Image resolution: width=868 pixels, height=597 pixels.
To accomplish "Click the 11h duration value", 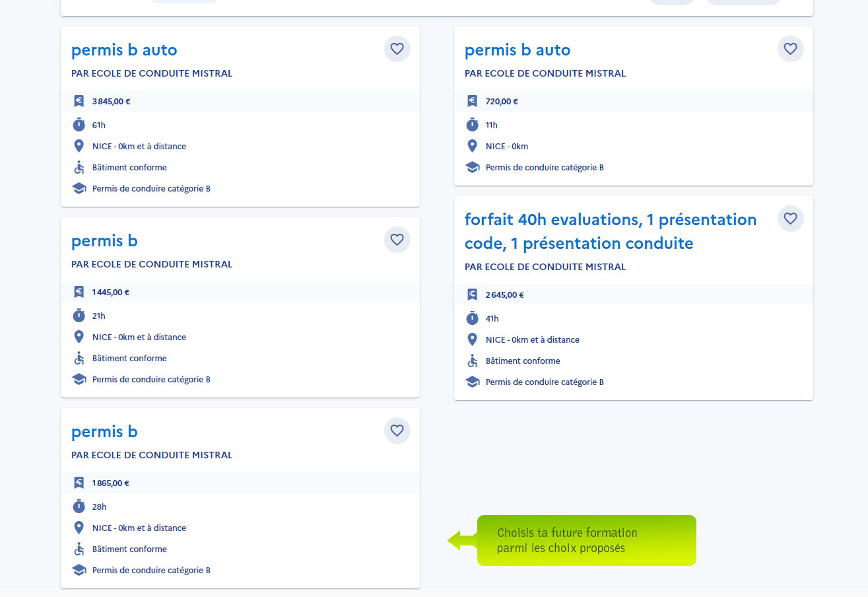I will coord(492,125).
